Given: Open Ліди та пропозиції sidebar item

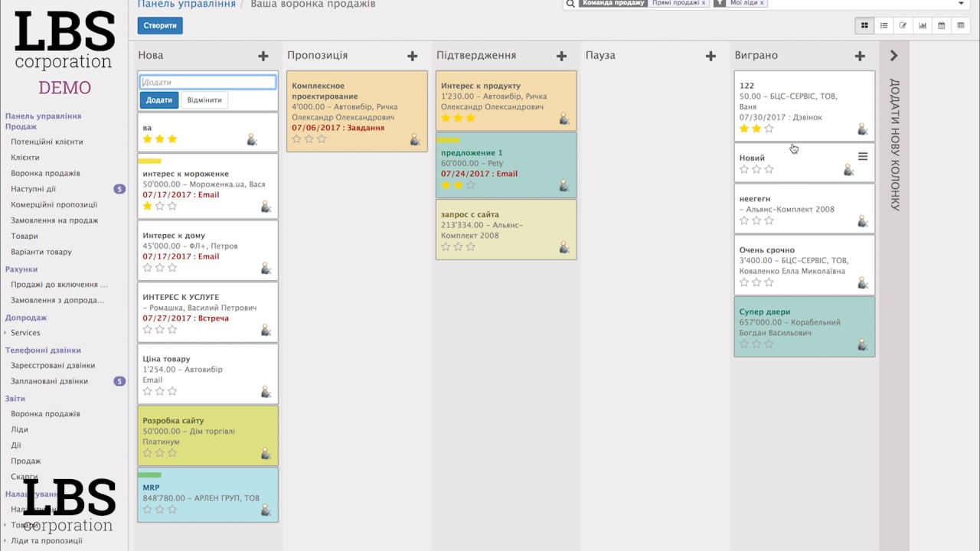Looking at the screenshot, I should click(x=47, y=540).
